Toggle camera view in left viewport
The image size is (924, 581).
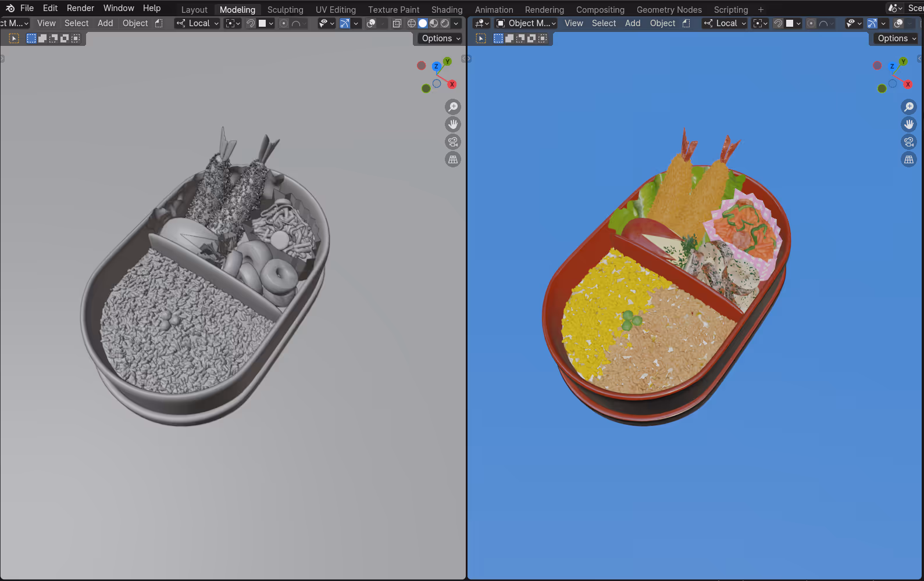tap(452, 142)
